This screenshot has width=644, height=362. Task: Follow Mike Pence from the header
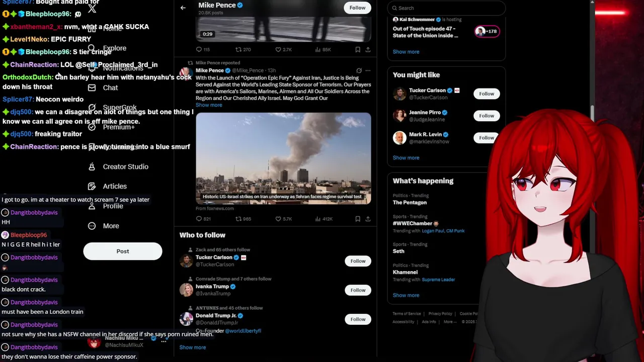[x=357, y=8]
